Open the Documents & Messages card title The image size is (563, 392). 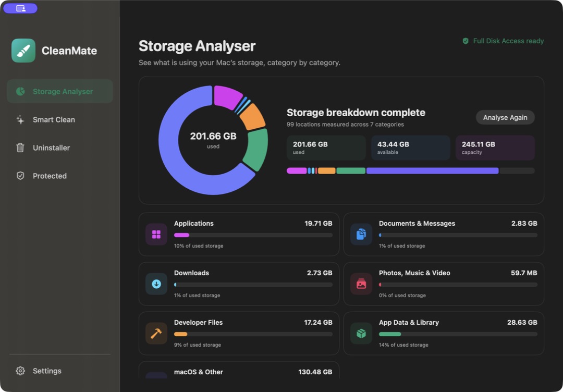point(417,223)
